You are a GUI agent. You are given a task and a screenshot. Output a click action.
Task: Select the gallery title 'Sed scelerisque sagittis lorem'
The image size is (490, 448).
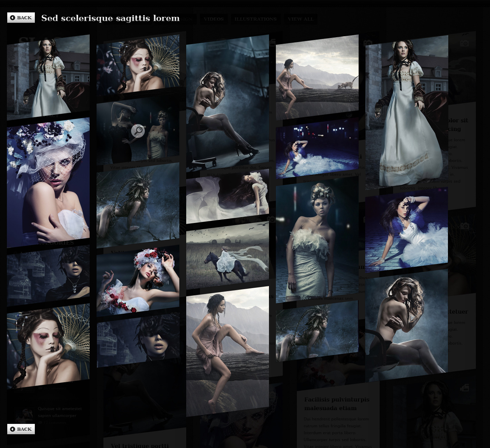point(110,18)
